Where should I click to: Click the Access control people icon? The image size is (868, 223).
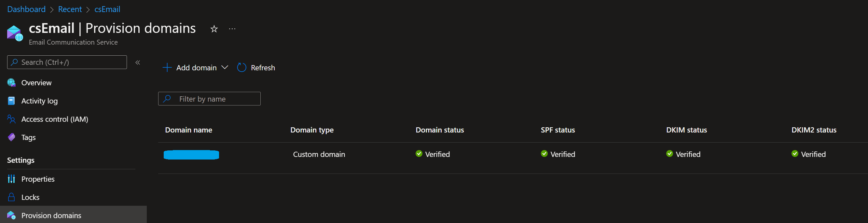(x=11, y=119)
